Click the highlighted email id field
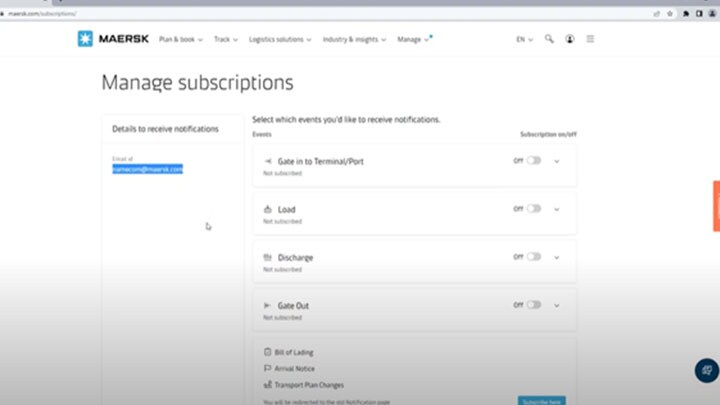This screenshot has width=720, height=405. point(147,169)
